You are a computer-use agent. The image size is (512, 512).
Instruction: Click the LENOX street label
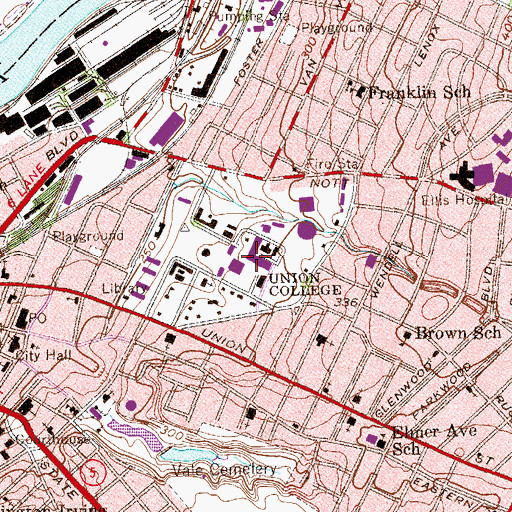tap(428, 47)
